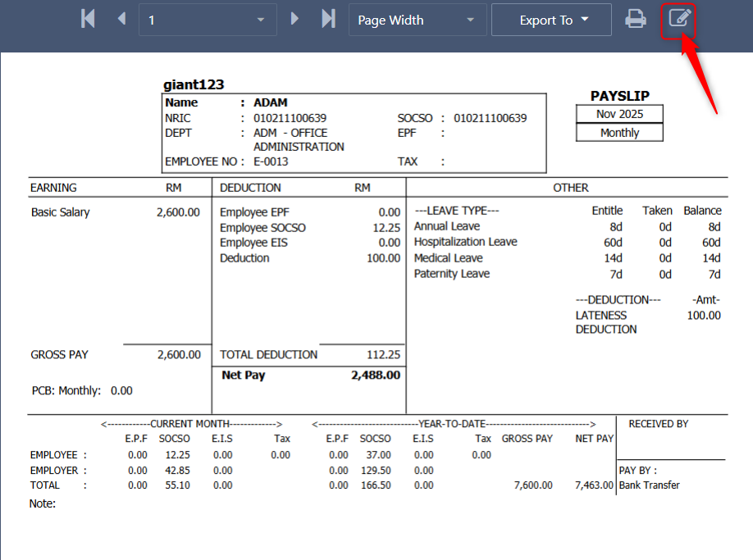
Task: Select year-to-date total SOCSO 166.50
Action: click(376, 485)
